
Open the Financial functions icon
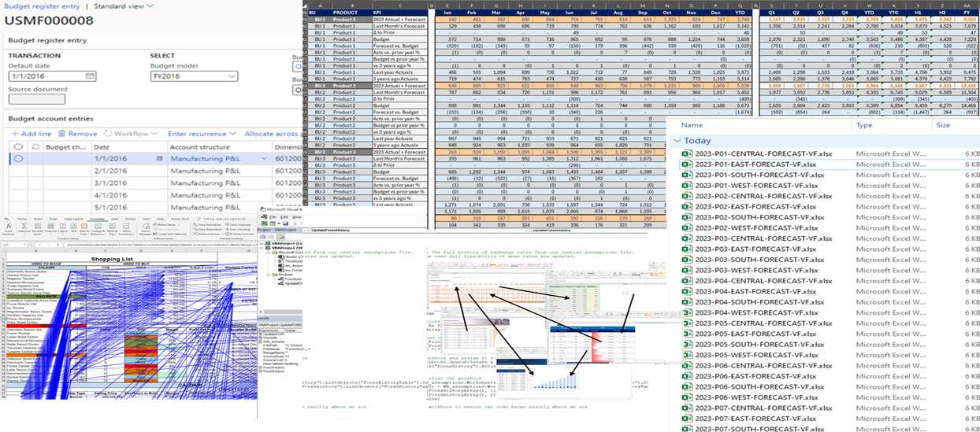tap(50, 226)
